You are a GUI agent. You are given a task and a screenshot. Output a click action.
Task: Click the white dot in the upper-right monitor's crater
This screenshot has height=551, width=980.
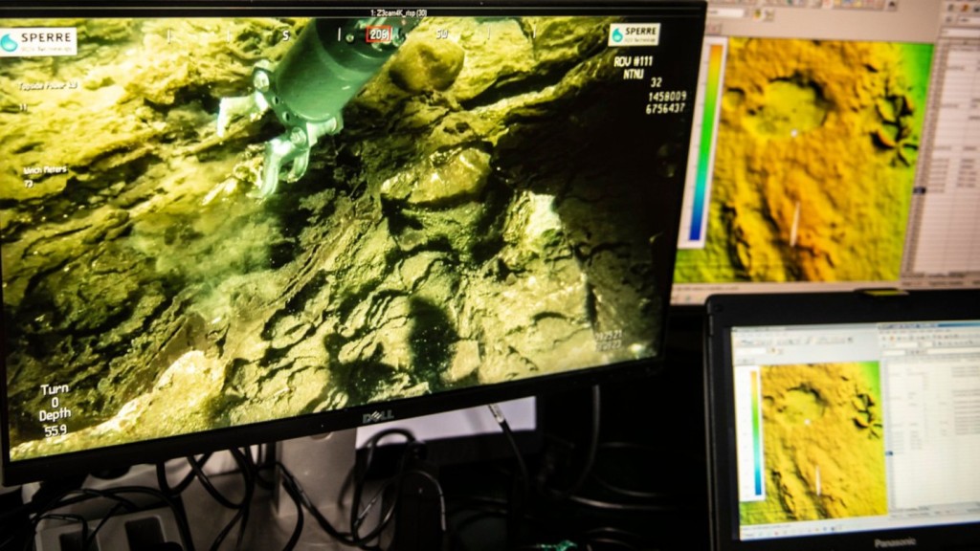pos(794,133)
